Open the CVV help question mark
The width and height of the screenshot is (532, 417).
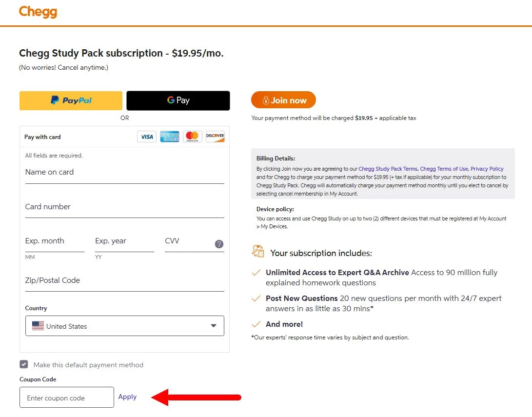(x=219, y=244)
